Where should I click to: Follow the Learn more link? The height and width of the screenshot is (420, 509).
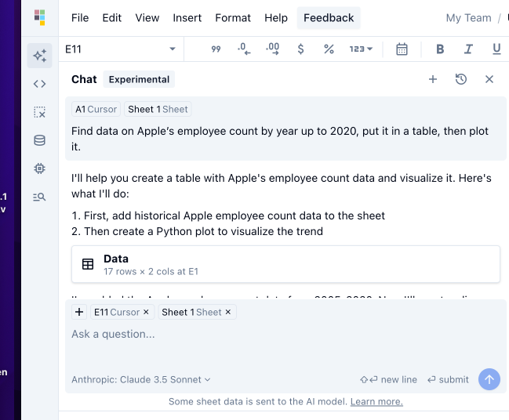pyautogui.click(x=376, y=402)
